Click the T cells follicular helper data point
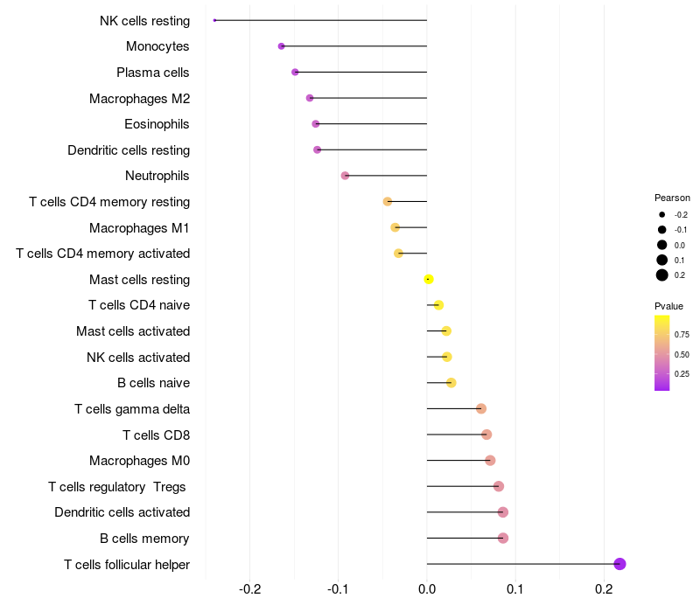The width and height of the screenshot is (700, 612). coord(619,564)
